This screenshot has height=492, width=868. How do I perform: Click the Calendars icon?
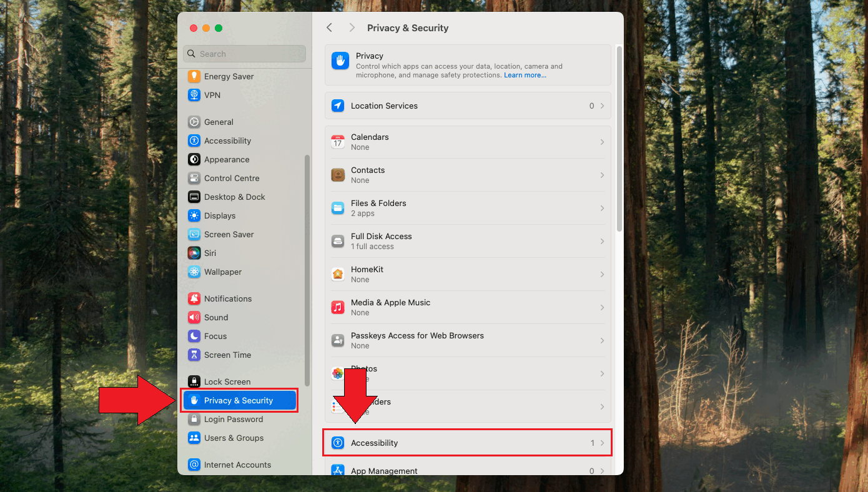pyautogui.click(x=338, y=142)
